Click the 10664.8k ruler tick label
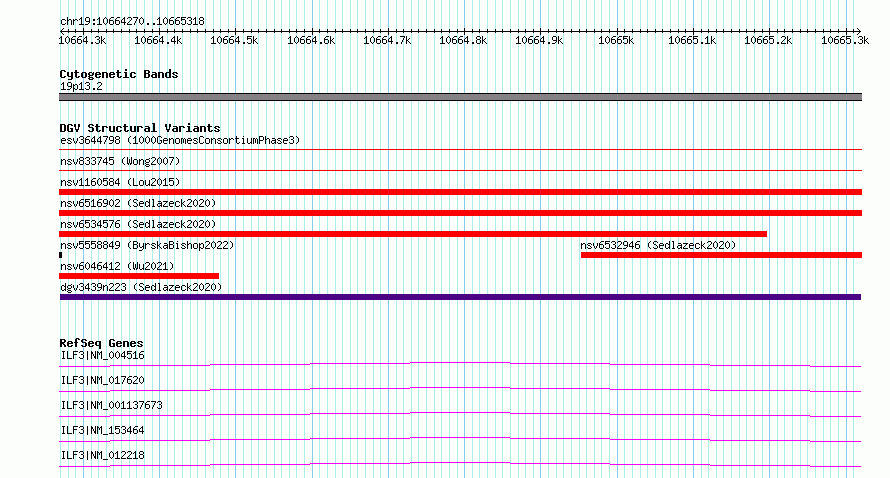This screenshot has width=890, height=478. coord(463,40)
